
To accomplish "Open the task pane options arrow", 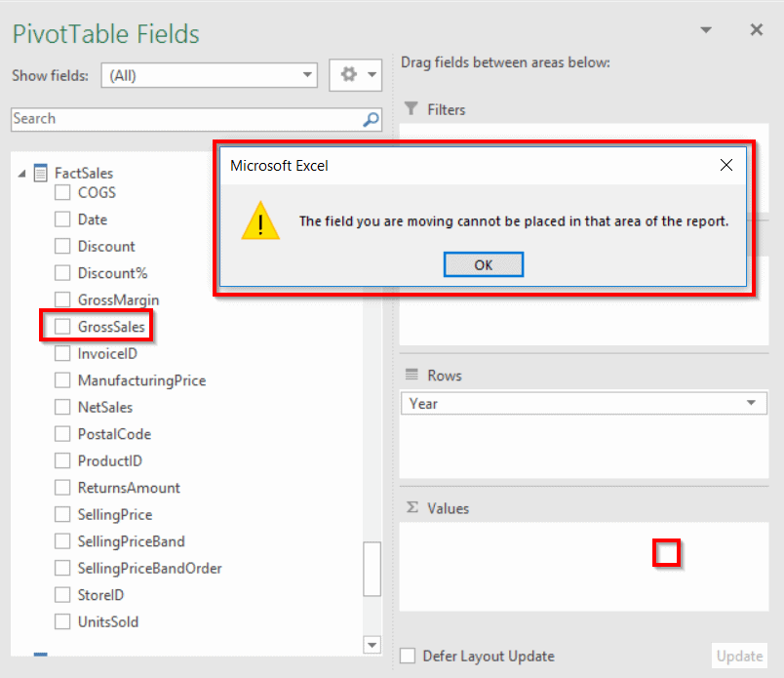I will point(706,31).
